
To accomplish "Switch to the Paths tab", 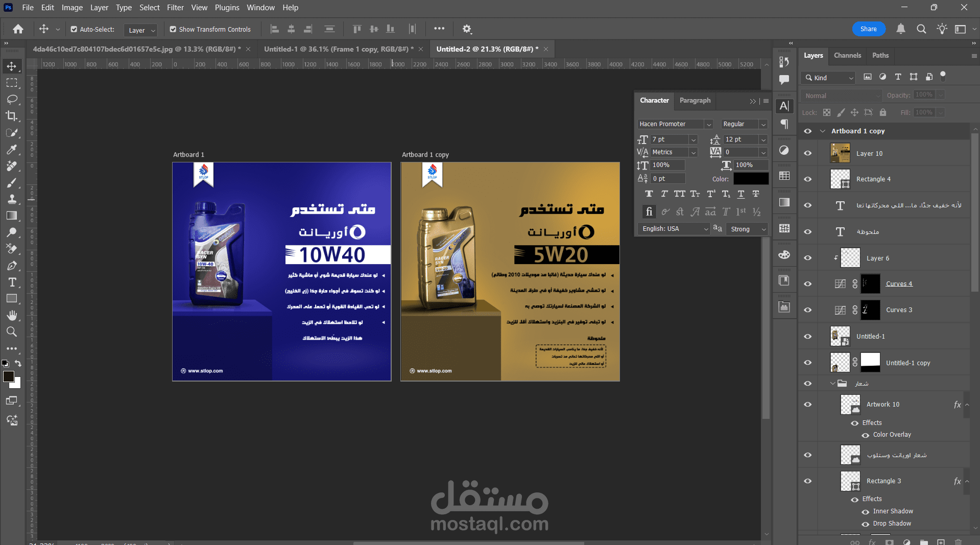I will tap(880, 56).
